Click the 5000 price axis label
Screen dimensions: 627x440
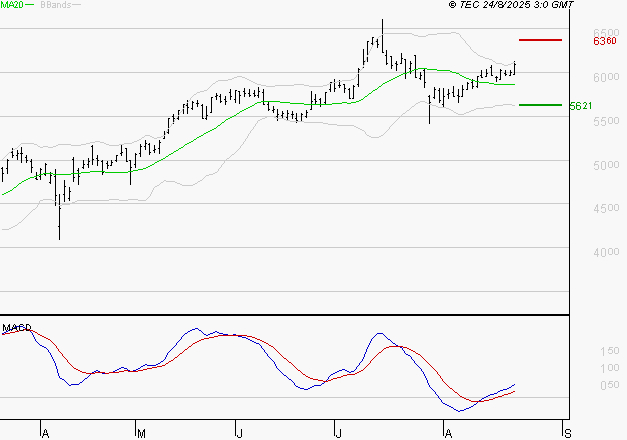point(606,165)
